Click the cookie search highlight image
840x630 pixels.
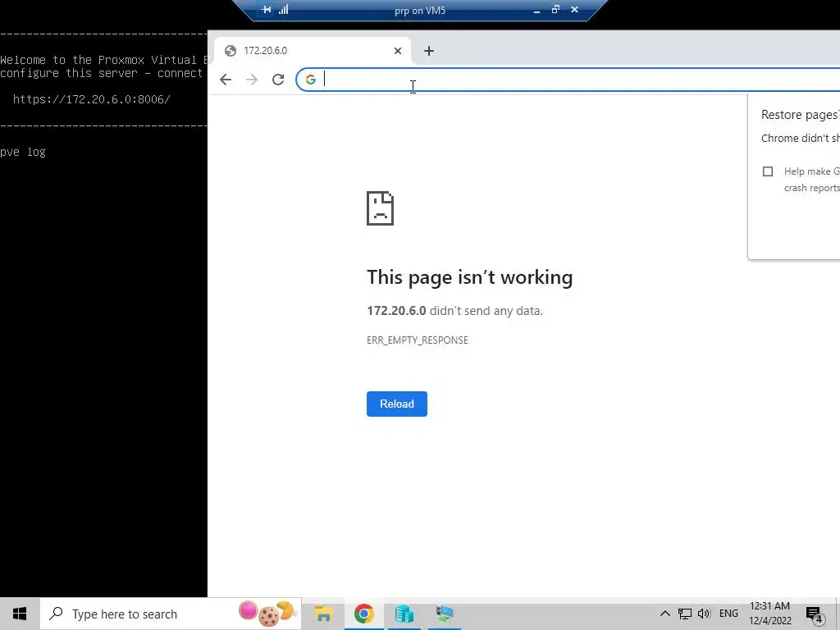[268, 614]
